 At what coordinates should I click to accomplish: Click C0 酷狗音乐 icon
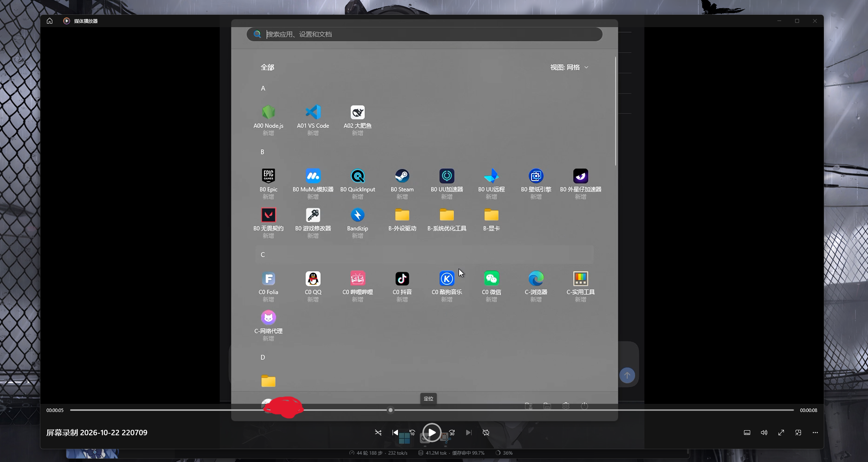(x=447, y=279)
